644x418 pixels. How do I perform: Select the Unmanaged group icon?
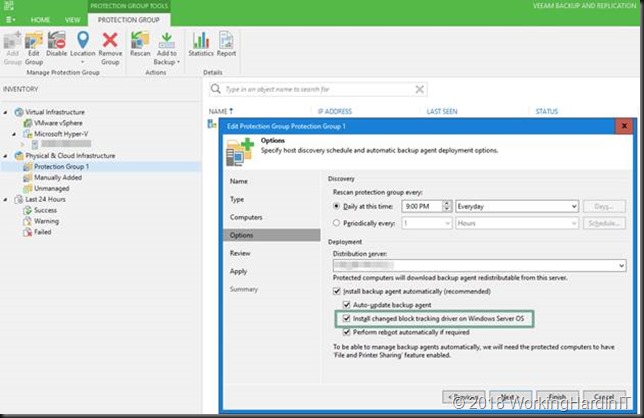click(28, 188)
